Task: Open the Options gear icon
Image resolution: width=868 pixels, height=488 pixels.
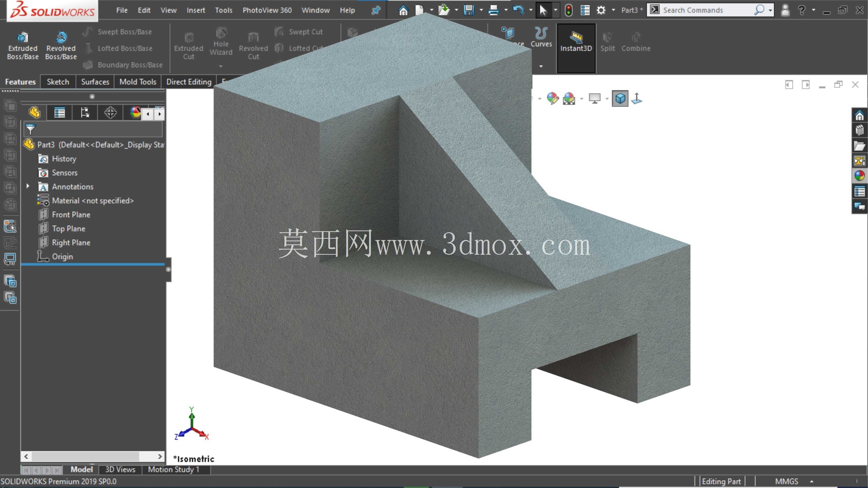Action: (601, 10)
